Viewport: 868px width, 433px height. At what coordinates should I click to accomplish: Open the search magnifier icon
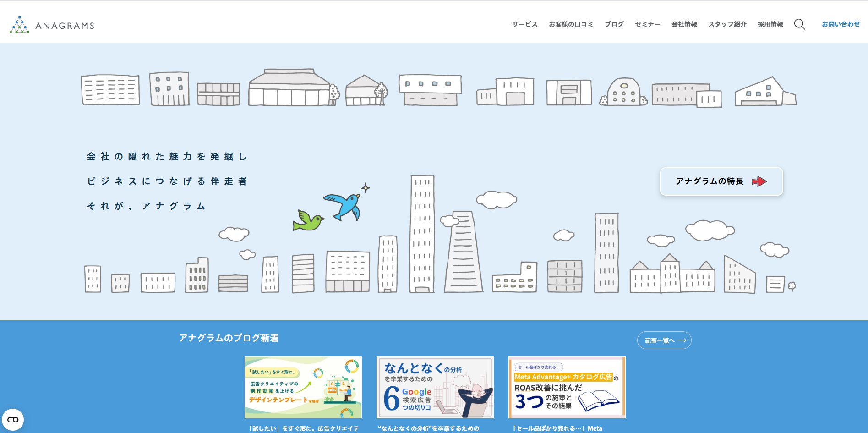[x=799, y=24]
